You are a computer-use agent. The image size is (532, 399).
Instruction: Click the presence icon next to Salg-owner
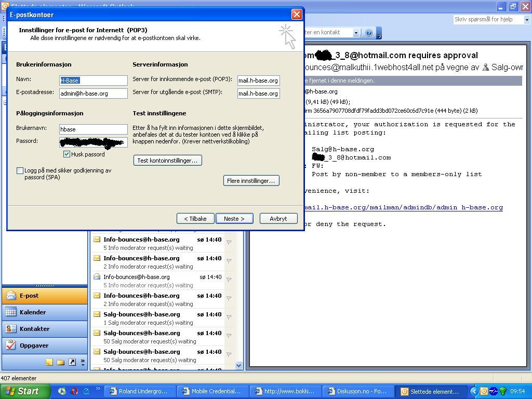[486, 67]
